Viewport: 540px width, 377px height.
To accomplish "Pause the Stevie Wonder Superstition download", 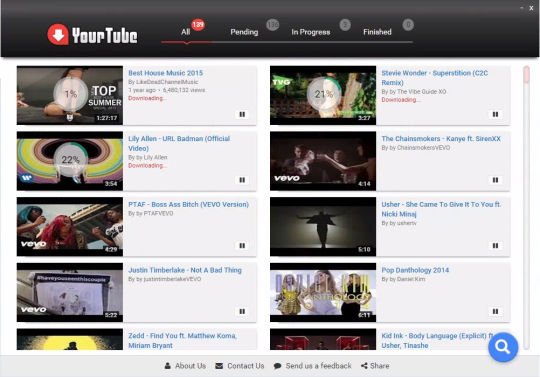I will click(x=495, y=114).
